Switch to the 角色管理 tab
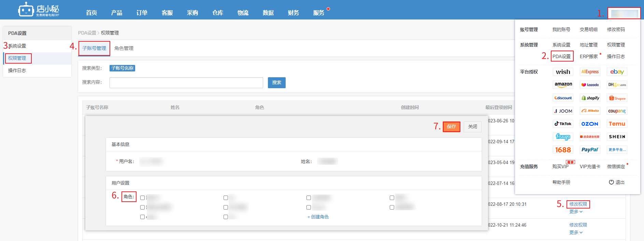 [124, 49]
